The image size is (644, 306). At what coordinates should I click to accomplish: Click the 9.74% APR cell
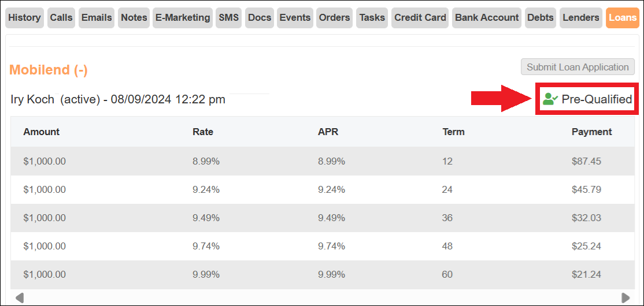tap(331, 246)
